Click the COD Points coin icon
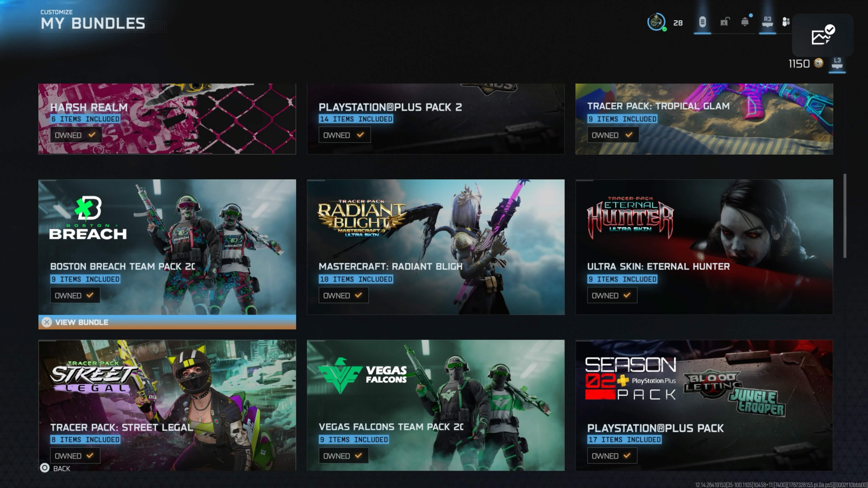Screen dimensions: 868x488 pos(818,63)
